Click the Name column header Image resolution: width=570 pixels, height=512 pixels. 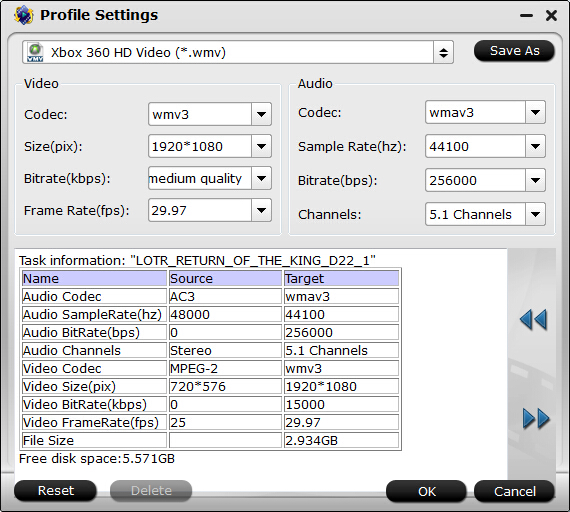coord(94,279)
